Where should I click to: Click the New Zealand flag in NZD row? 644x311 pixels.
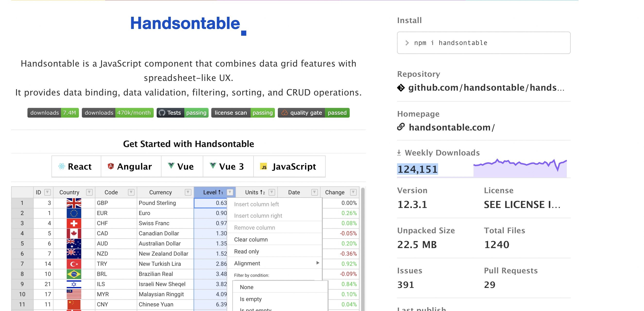[74, 254]
